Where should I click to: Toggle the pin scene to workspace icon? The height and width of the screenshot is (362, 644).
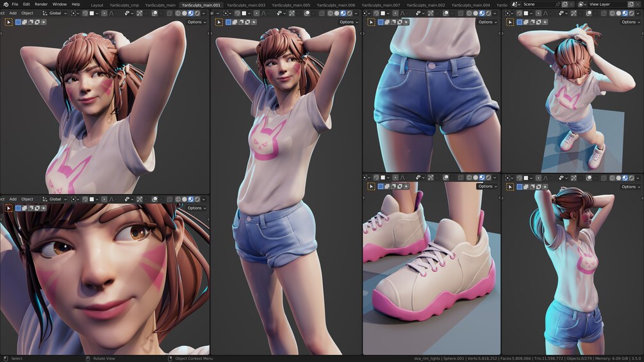pyautogui.click(x=557, y=4)
